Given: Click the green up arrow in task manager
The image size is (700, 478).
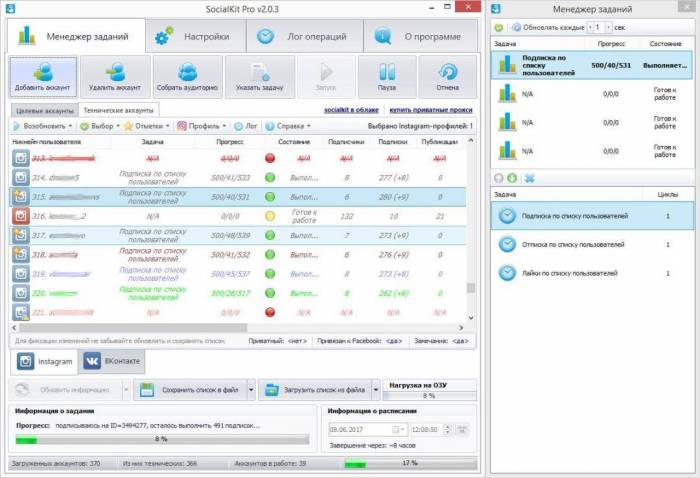Looking at the screenshot, I should click(x=514, y=178).
